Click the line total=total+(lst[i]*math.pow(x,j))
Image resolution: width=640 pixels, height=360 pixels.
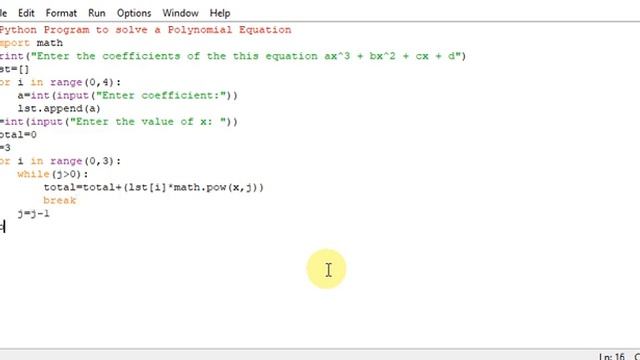[153, 187]
